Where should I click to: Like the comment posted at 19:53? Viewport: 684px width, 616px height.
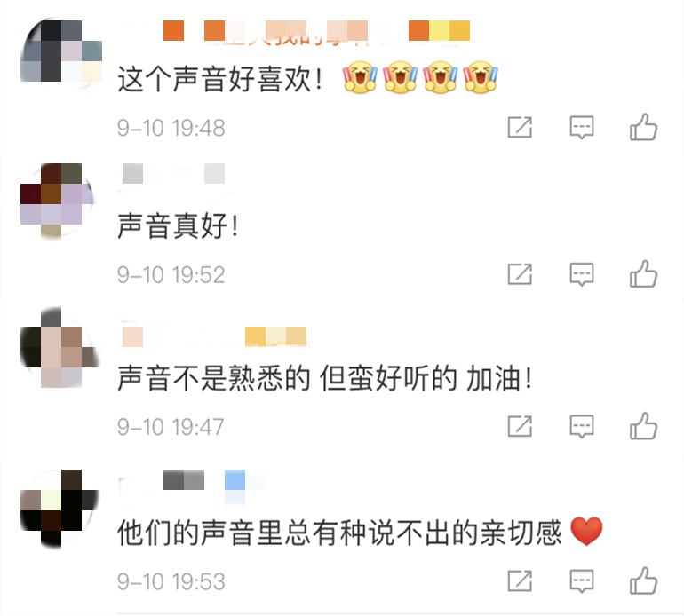coord(643,581)
